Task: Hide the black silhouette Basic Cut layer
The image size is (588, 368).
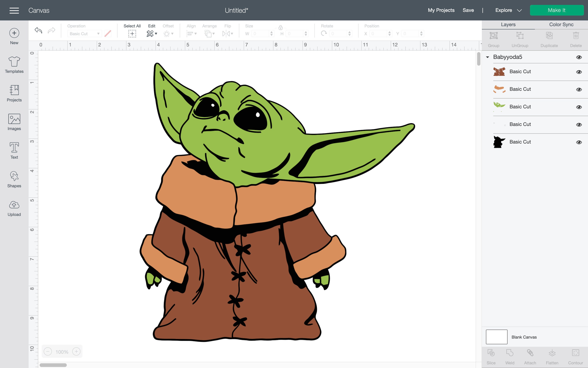Action: click(x=579, y=142)
